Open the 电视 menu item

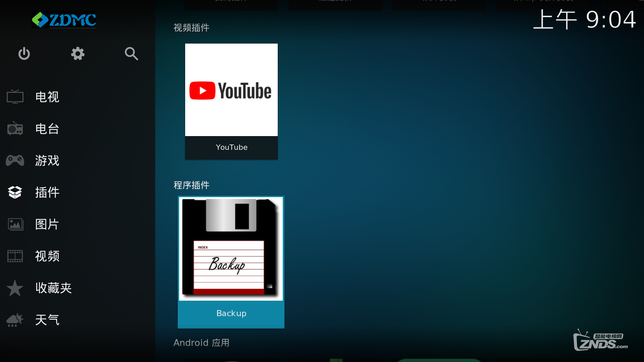click(x=47, y=97)
